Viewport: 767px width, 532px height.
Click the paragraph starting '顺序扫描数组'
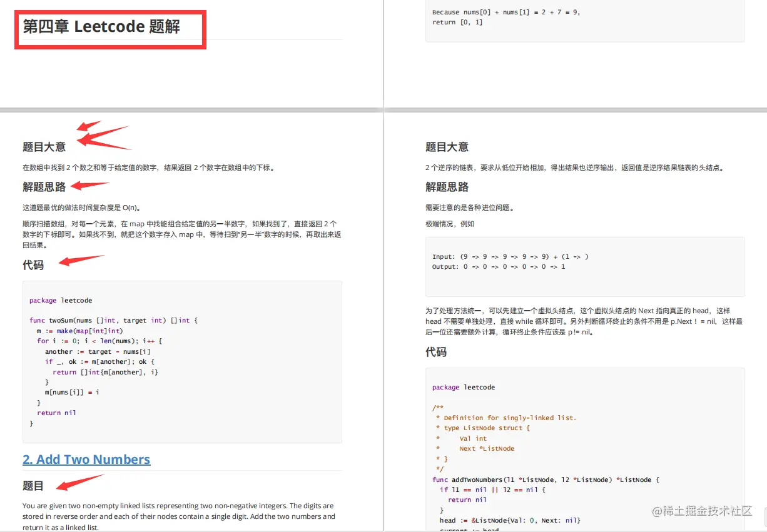pyautogui.click(x=182, y=234)
